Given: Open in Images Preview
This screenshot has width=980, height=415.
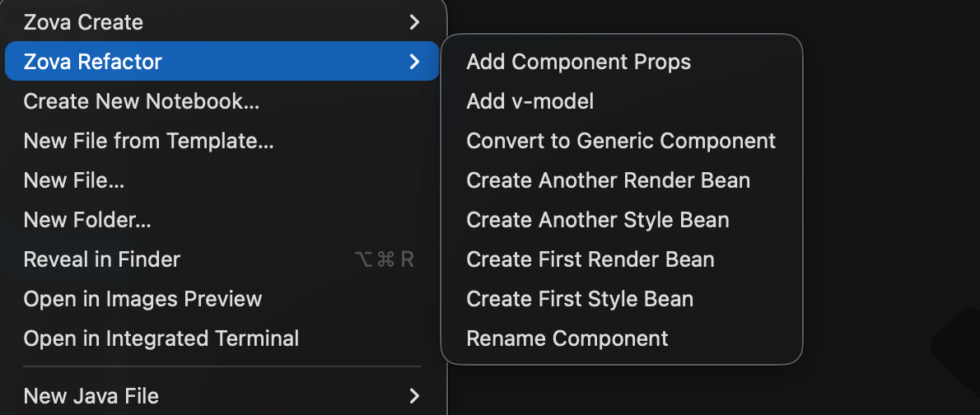Looking at the screenshot, I should coord(142,299).
